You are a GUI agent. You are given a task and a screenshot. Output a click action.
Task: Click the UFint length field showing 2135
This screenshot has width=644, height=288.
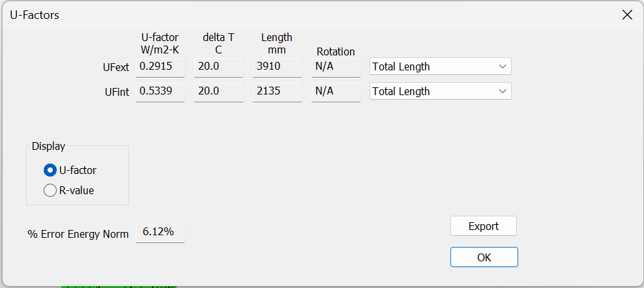(x=277, y=92)
